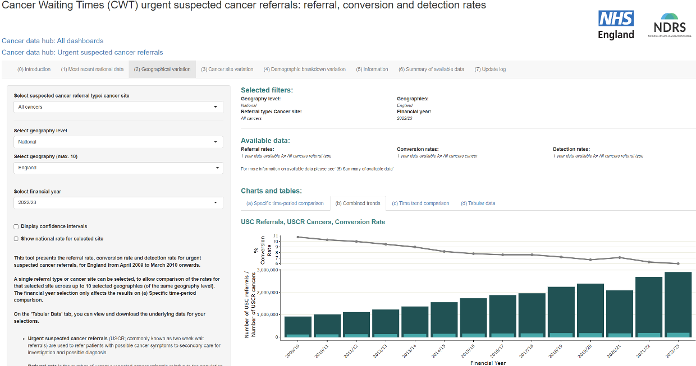
Task: Click the Available data heading
Action: pos(265,141)
